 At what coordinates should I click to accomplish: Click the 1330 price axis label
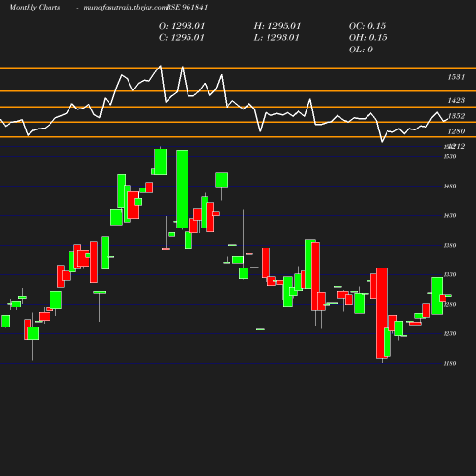[x=449, y=274]
